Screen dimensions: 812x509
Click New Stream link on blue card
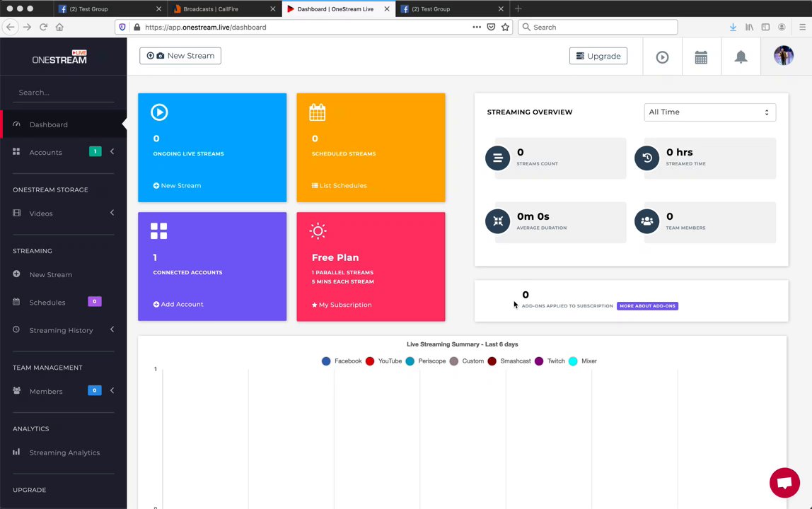coord(177,185)
